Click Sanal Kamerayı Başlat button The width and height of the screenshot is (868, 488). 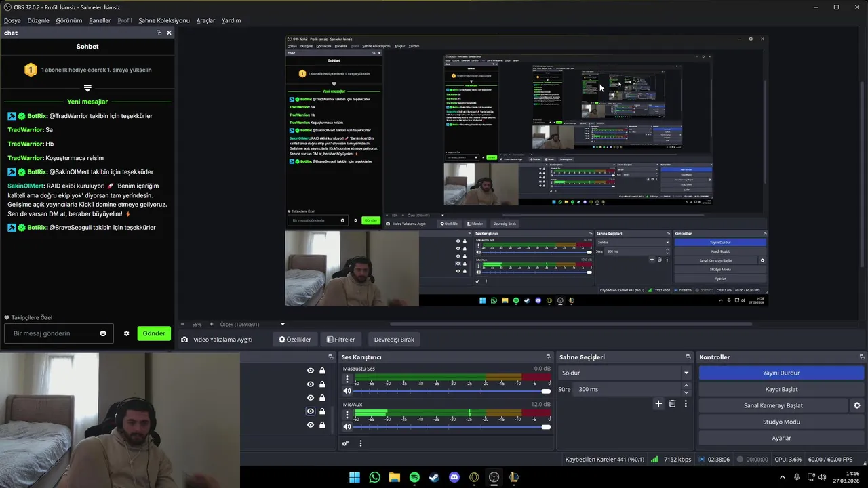773,405
